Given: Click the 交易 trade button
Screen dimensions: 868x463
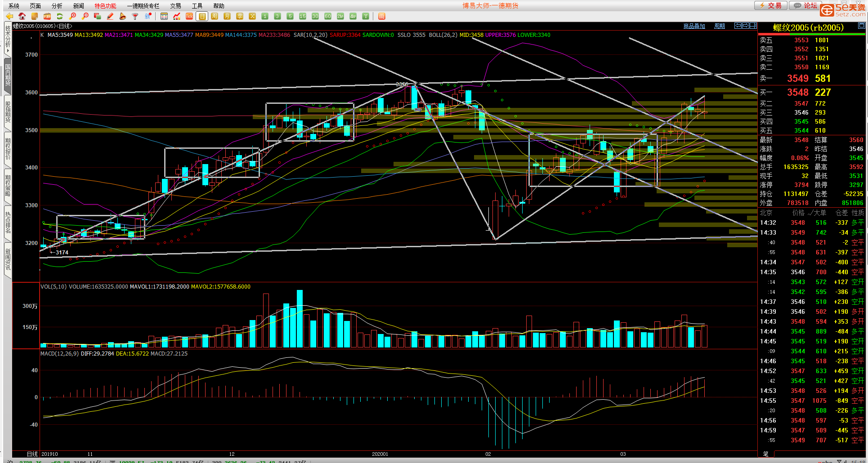Looking at the screenshot, I should 771,5.
